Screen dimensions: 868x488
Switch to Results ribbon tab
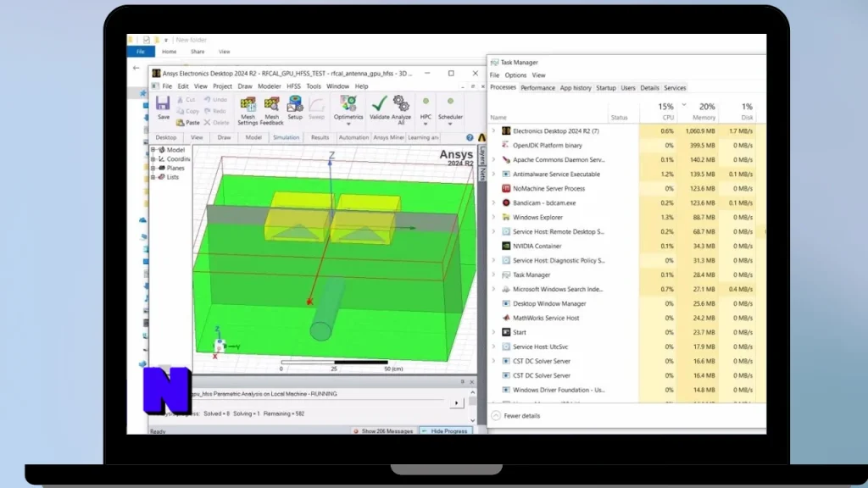point(320,138)
